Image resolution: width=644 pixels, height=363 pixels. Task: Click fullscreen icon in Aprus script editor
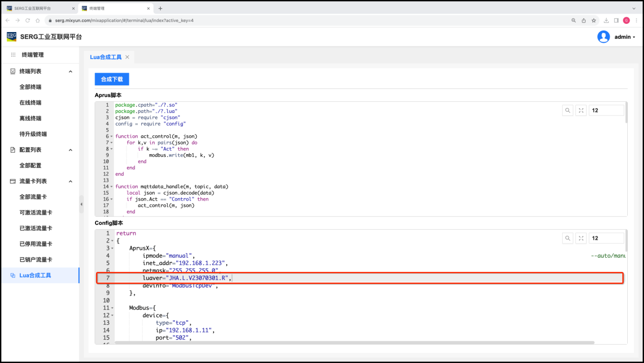(x=581, y=110)
